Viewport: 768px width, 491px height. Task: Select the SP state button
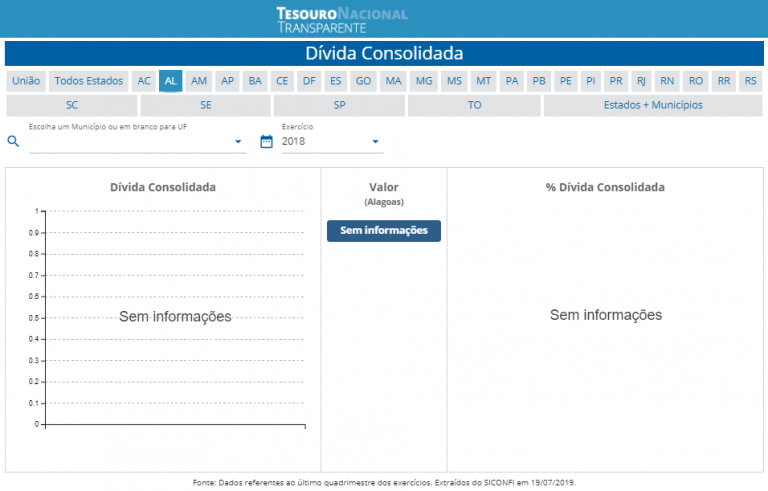[x=339, y=105]
